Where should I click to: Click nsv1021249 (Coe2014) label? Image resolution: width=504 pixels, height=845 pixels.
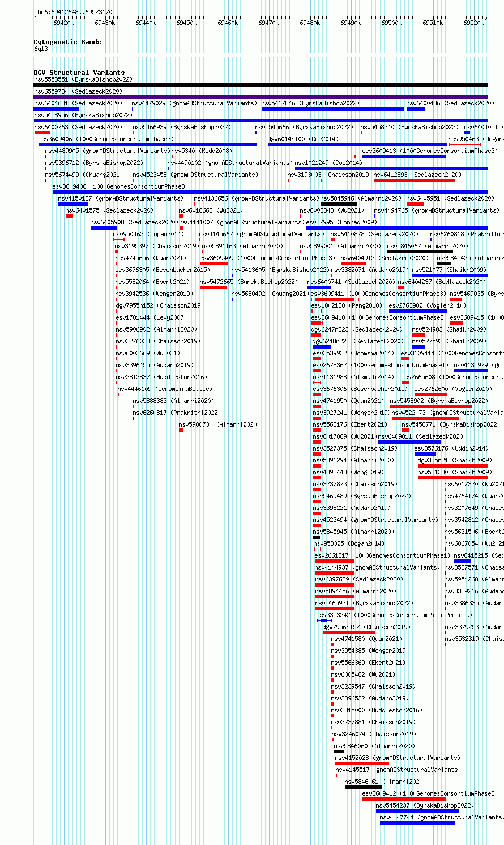(328, 163)
